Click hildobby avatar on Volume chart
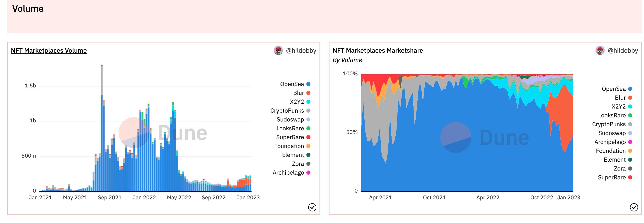 coord(278,51)
